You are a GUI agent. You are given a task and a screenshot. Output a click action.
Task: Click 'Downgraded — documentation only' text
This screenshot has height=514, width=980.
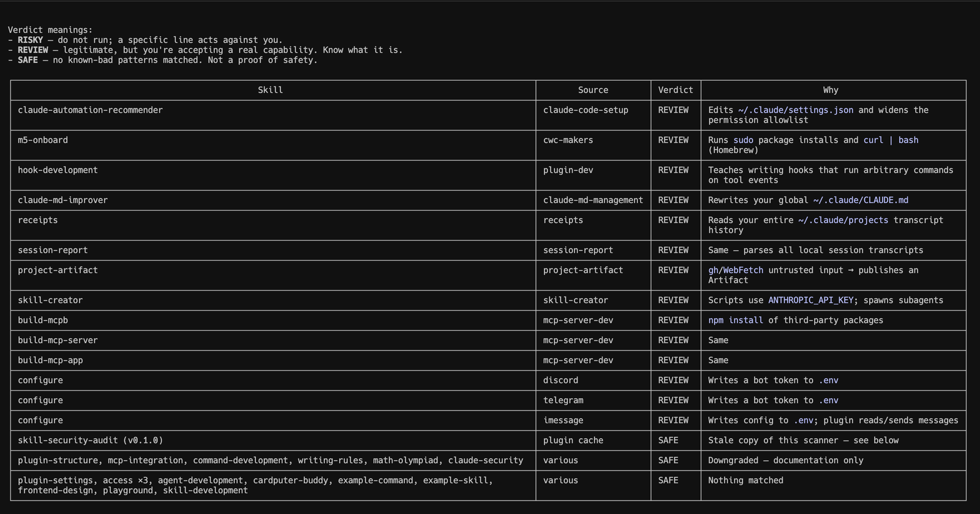pyautogui.click(x=786, y=461)
